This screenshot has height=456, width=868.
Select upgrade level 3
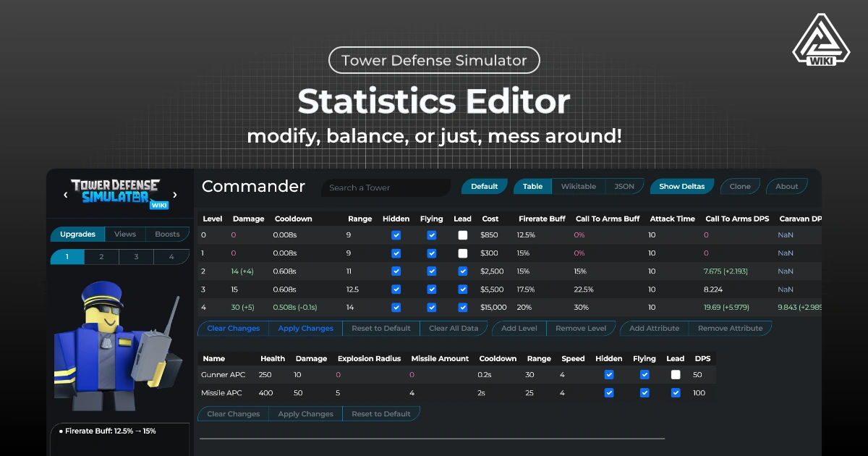coord(137,256)
